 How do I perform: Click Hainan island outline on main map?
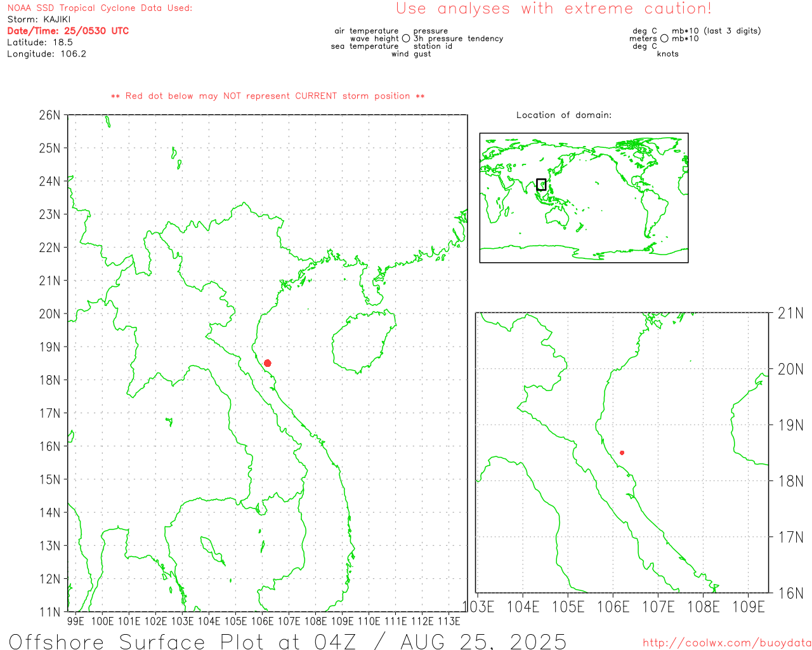[x=364, y=342]
